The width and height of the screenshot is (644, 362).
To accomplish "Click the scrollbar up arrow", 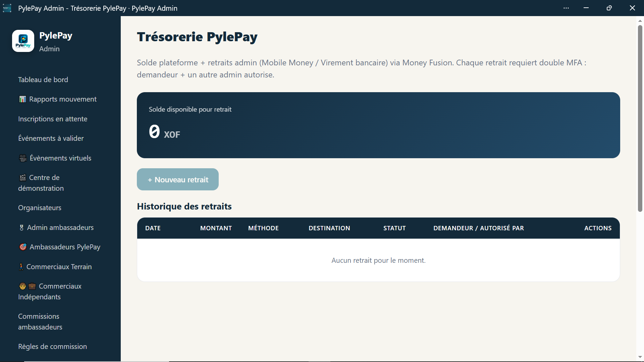I will pyautogui.click(x=640, y=20).
